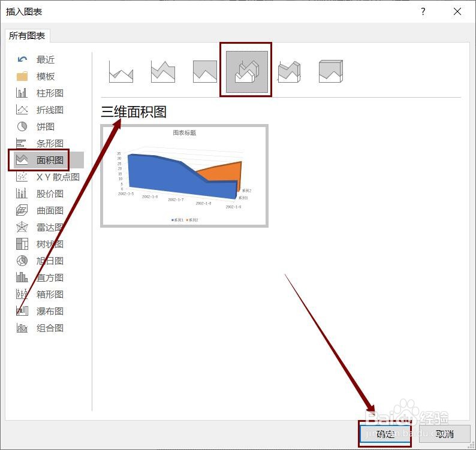The width and height of the screenshot is (476, 450).
Task: Choose the Surface chart (曲面图) icon
Action: [22, 210]
